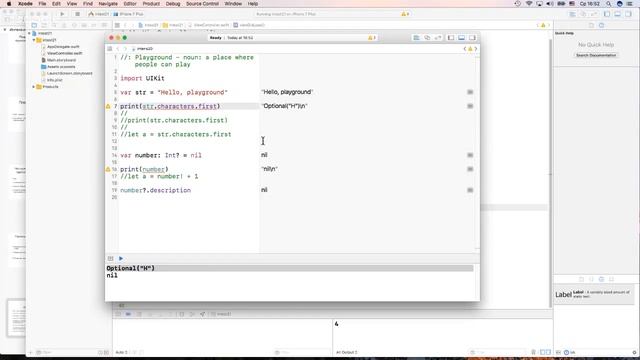
Task: Jump to previous issue in playground
Action: 465,49
